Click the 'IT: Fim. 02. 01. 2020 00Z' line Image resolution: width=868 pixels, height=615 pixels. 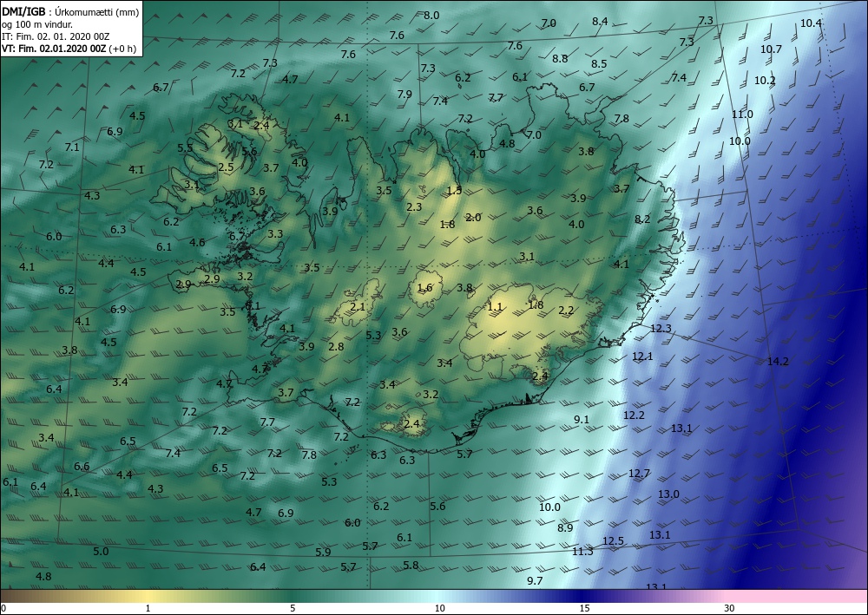(56, 36)
